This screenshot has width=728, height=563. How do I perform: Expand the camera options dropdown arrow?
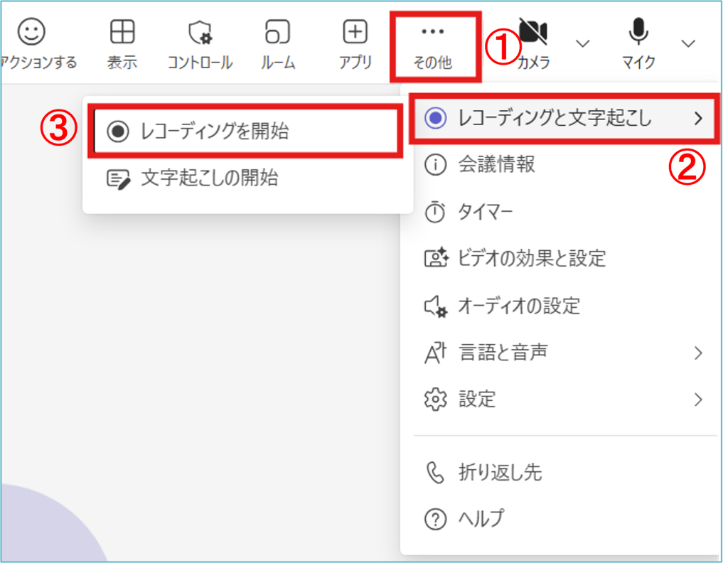(x=582, y=44)
